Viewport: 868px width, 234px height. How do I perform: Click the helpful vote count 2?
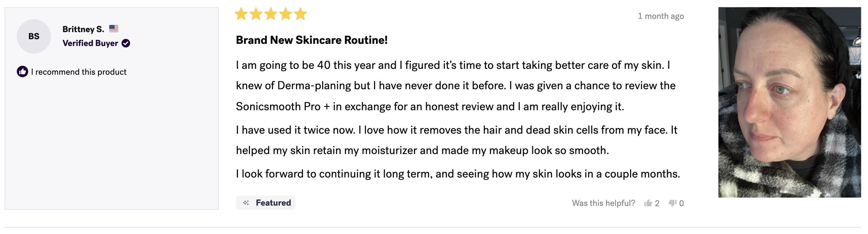click(657, 203)
